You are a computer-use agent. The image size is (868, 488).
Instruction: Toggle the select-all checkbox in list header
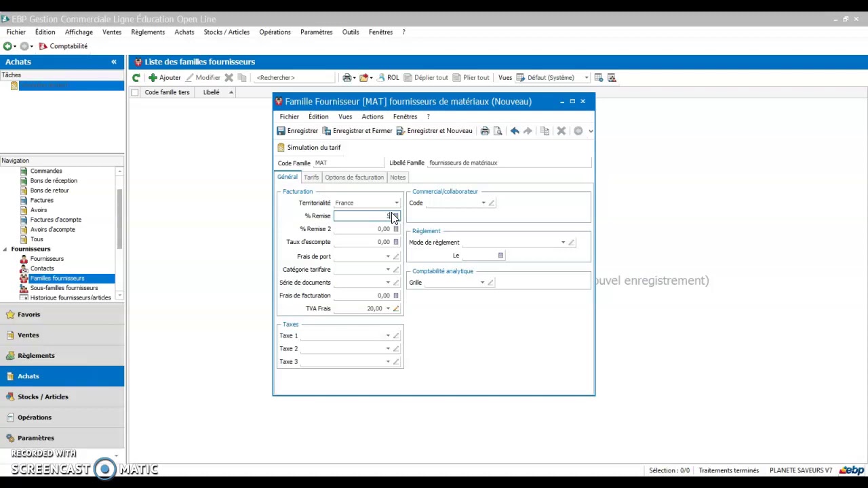click(135, 92)
